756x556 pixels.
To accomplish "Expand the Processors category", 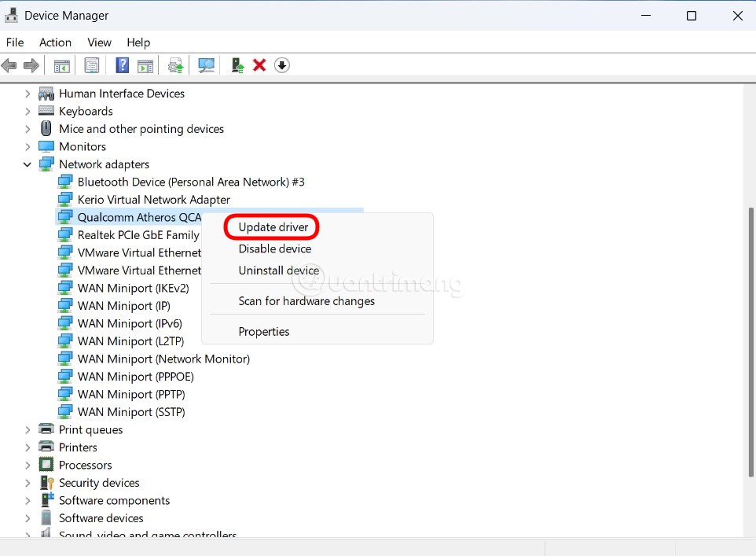I will click(27, 465).
